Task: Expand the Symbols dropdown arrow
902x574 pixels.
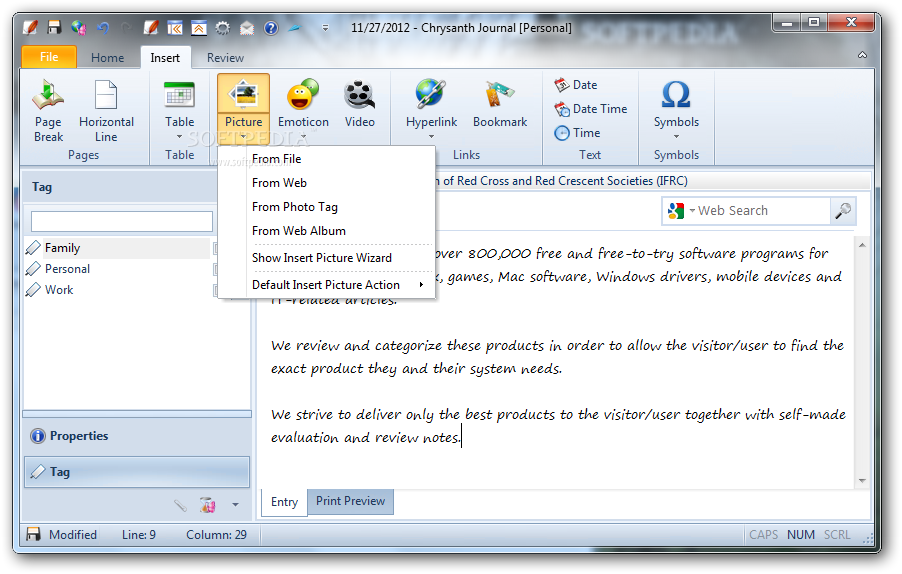Action: click(x=676, y=137)
